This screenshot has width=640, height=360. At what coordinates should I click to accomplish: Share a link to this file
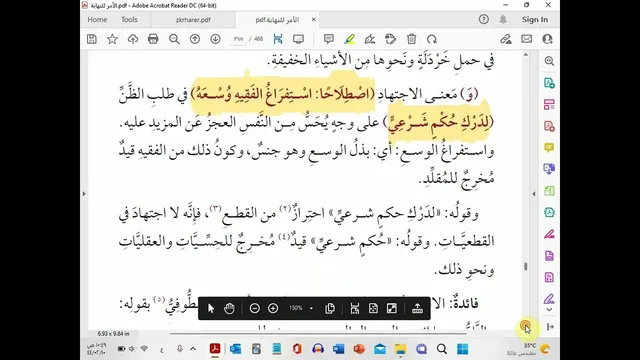click(506, 39)
